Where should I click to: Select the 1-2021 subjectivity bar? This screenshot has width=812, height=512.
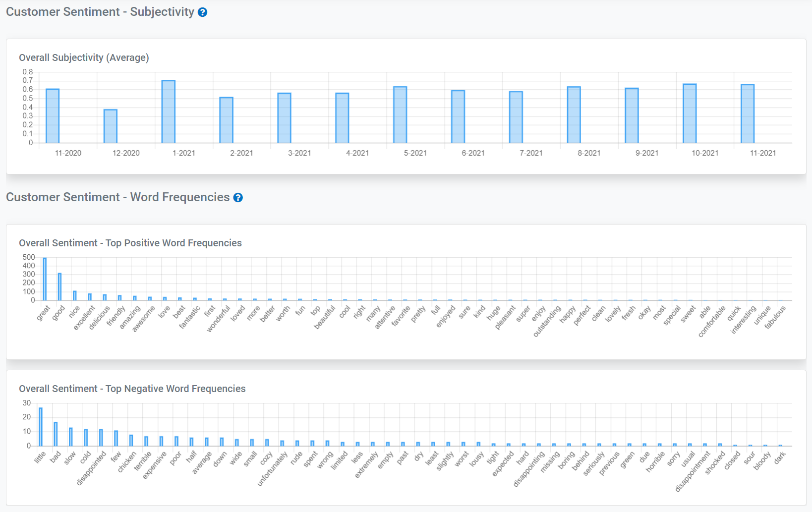pyautogui.click(x=169, y=112)
